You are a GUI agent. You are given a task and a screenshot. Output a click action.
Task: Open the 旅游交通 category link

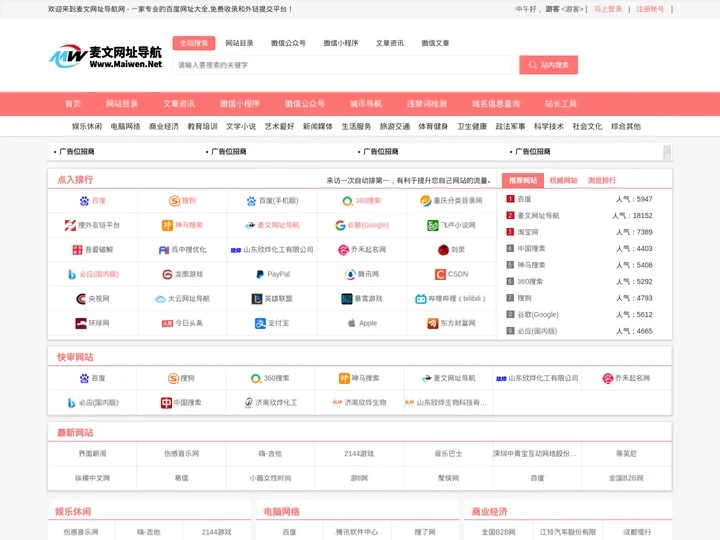(394, 126)
